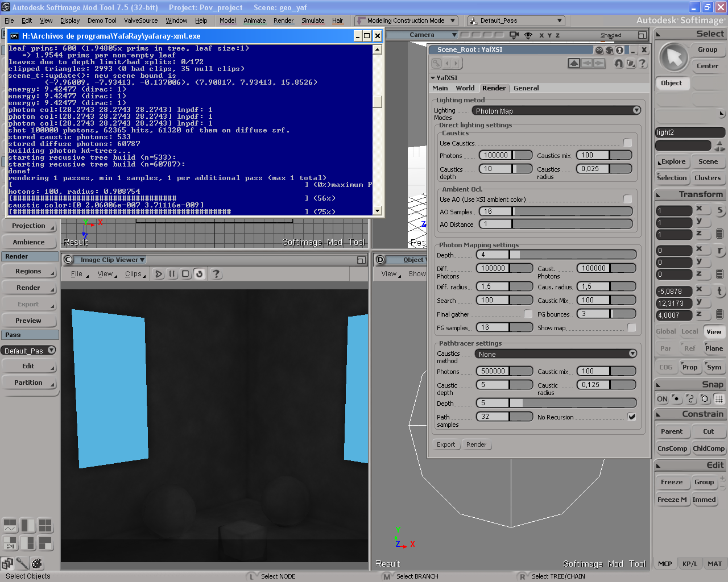Toggle the Show map checkbox
728x582 pixels.
coord(632,327)
